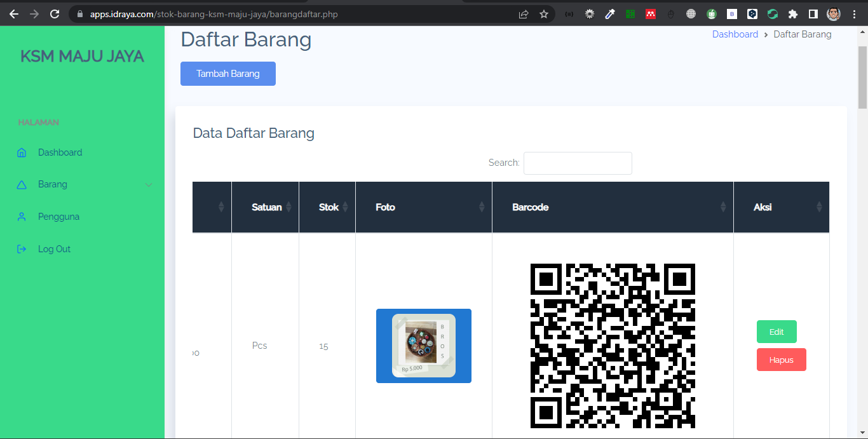
Task: Select Dashboard in the breadcrumb
Action: (735, 34)
